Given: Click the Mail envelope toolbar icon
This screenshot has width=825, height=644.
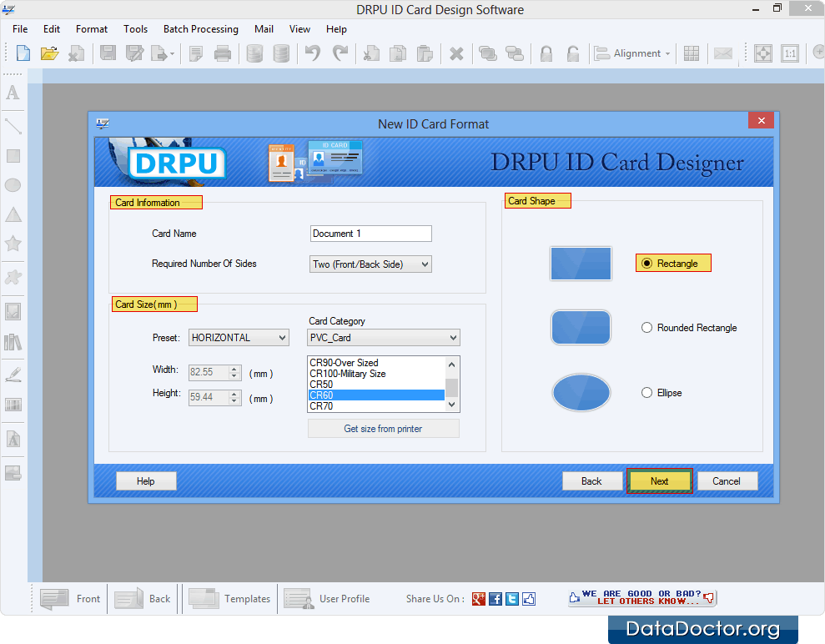Looking at the screenshot, I should (x=723, y=53).
